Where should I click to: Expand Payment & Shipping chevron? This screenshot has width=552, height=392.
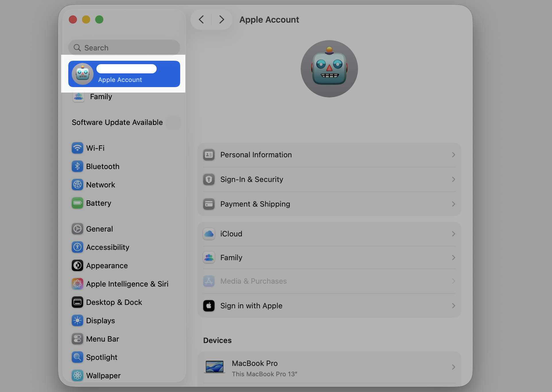coord(454,204)
